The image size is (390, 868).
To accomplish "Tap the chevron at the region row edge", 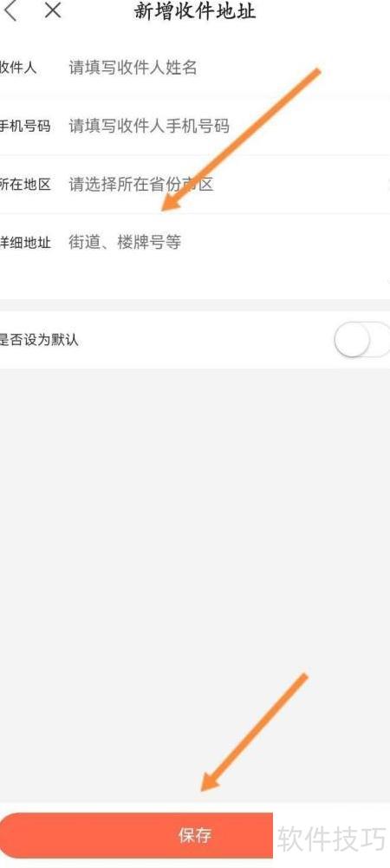I will point(387,185).
